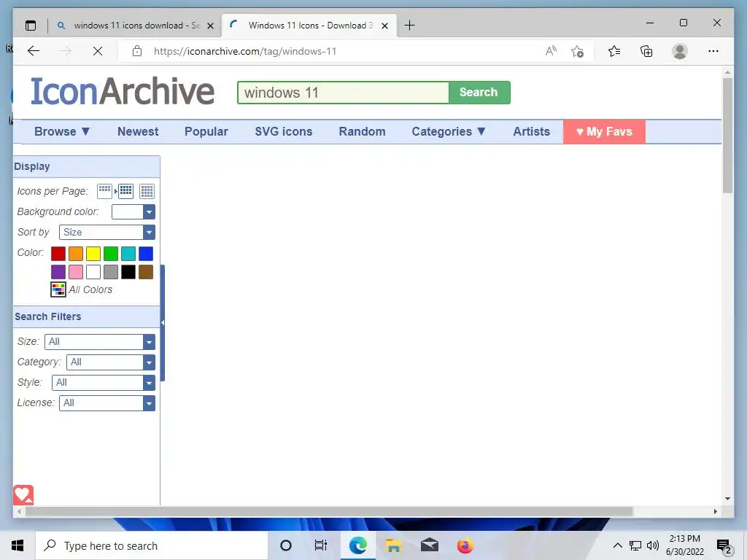Click the All Colors label

coord(90,289)
